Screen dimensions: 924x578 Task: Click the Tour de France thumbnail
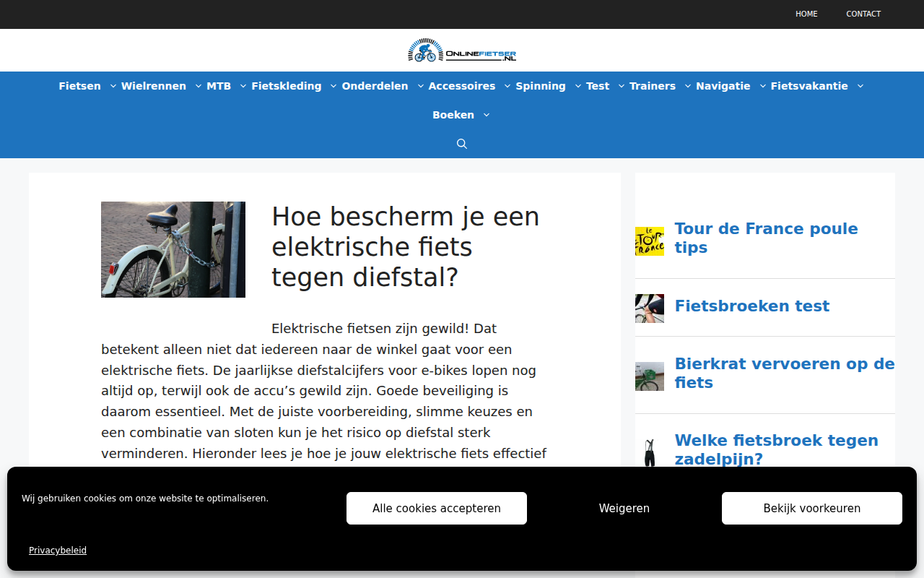pyautogui.click(x=650, y=241)
